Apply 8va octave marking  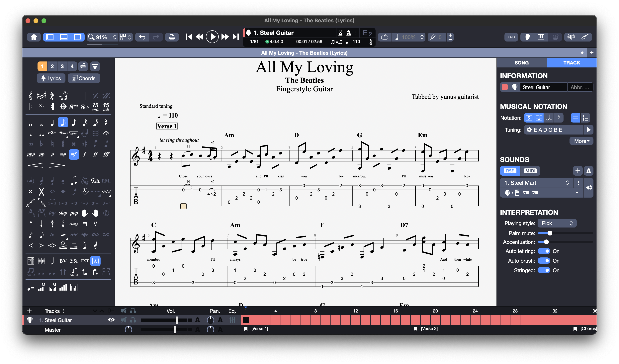tap(74, 107)
